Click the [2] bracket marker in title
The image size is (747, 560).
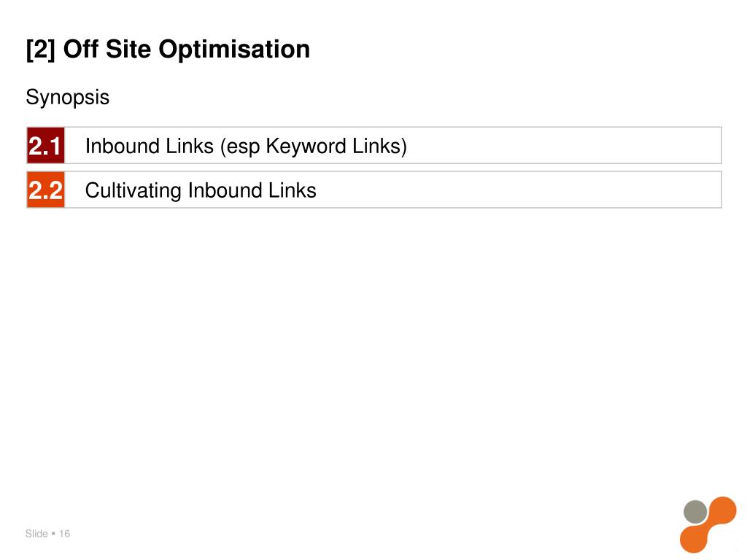coord(41,50)
